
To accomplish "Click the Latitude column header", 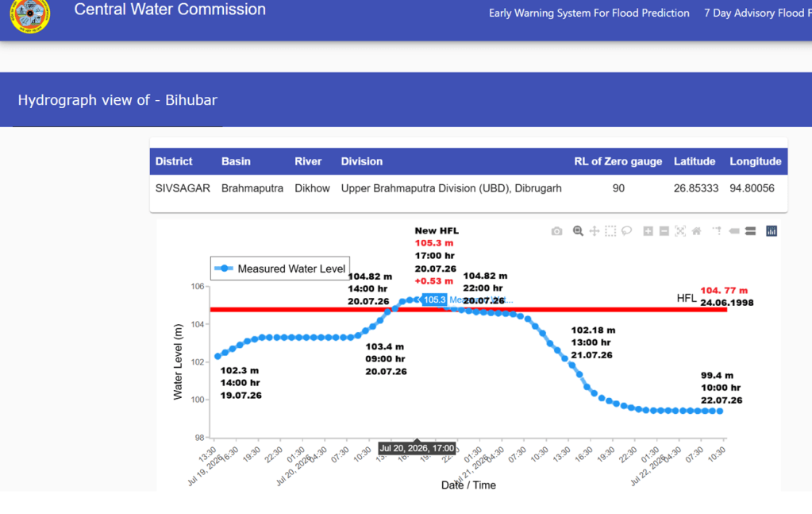I will 695,161.
